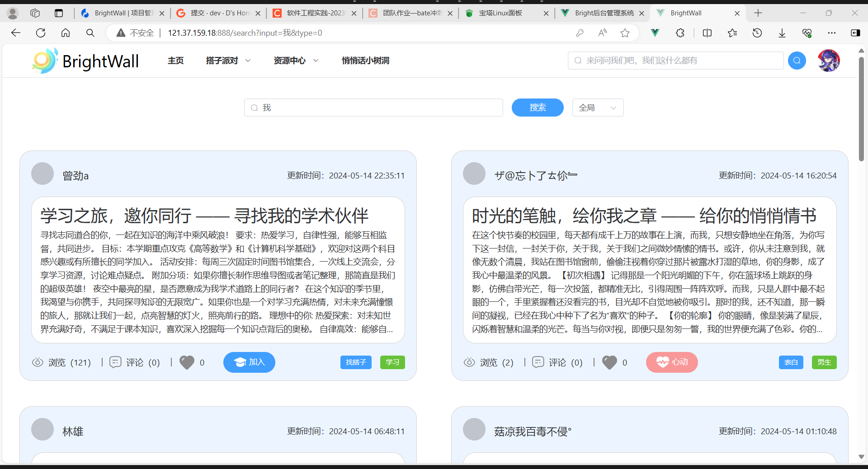Screen dimensions: 868x469
Task: Open comments icon on 时光的笔触 post
Action: [538, 362]
